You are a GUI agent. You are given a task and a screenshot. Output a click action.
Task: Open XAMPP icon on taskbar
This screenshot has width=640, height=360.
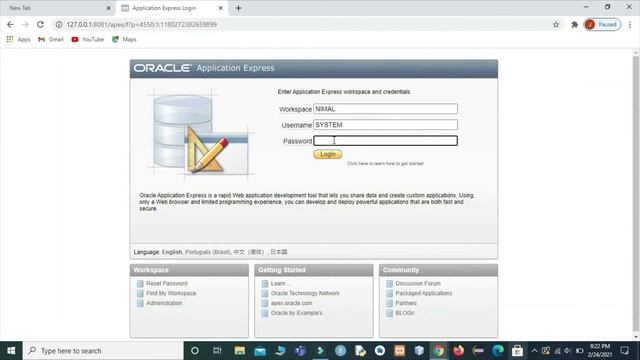[400, 351]
